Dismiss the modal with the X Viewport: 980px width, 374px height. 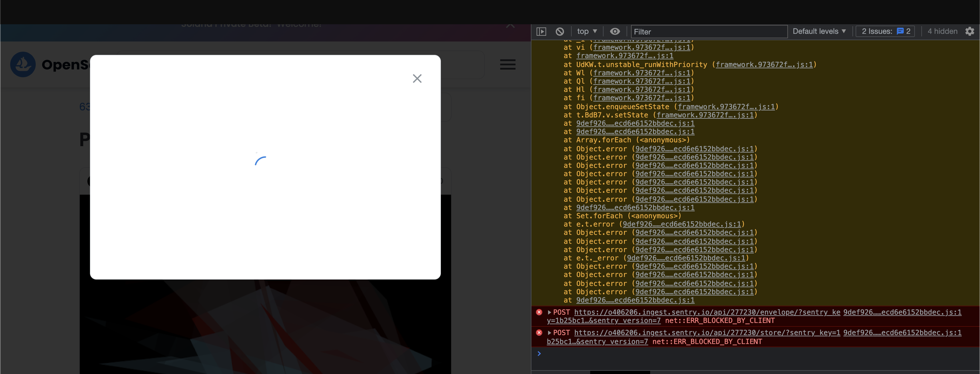click(x=417, y=79)
